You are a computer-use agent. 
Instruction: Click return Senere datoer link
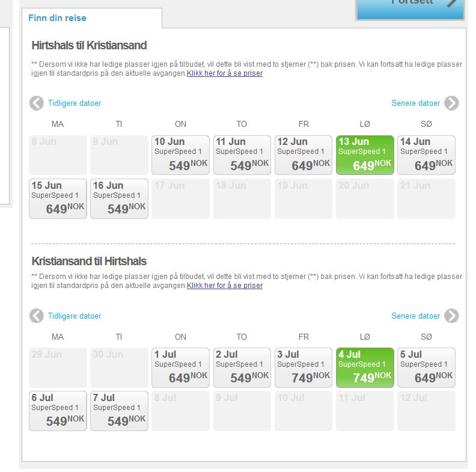(415, 316)
